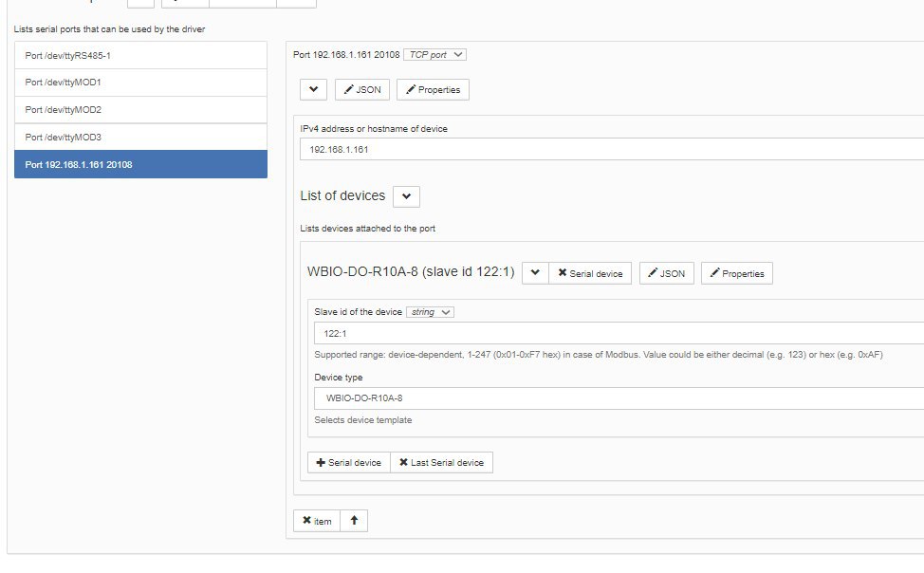
Task: Collapse the WBIO-DO-R10A-8 device panel
Action: click(x=535, y=273)
